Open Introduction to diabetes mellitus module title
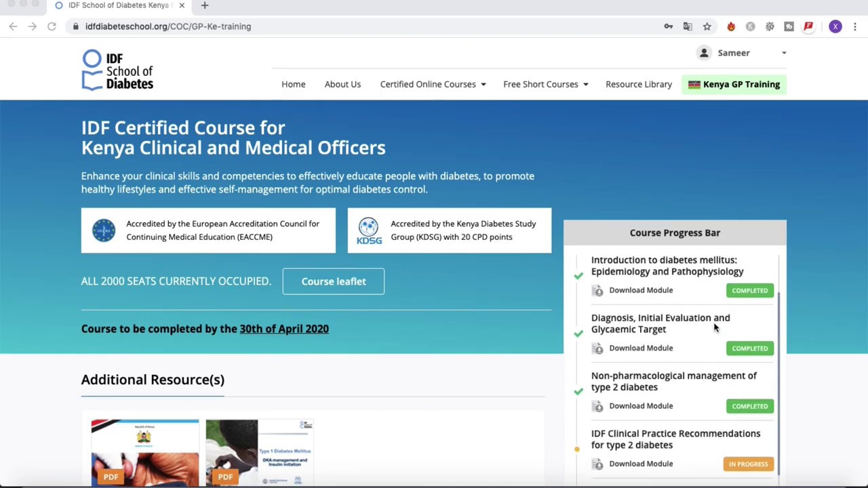This screenshot has width=868, height=488. (667, 266)
